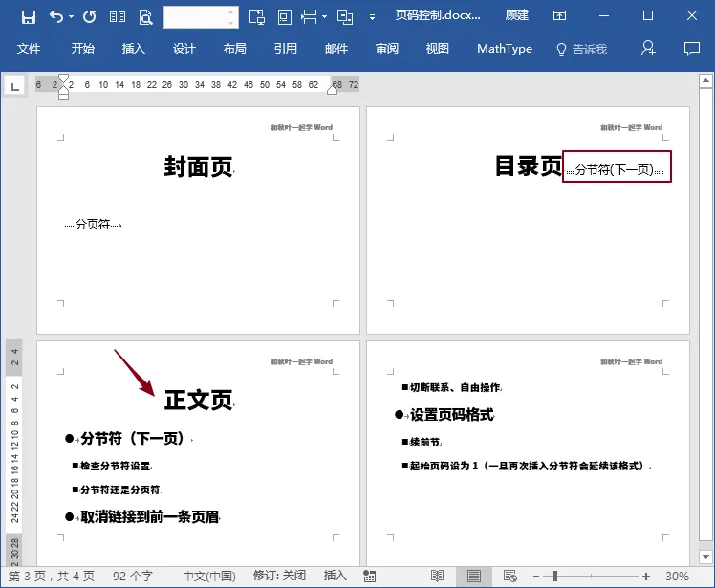Switch to the 开始 tab
The width and height of the screenshot is (715, 588).
[83, 49]
